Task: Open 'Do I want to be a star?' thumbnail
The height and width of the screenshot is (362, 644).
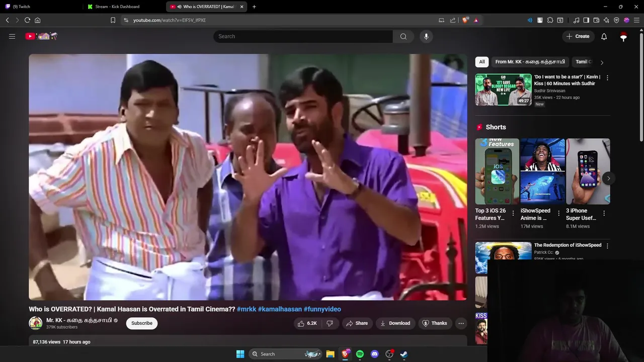Action: [503, 90]
